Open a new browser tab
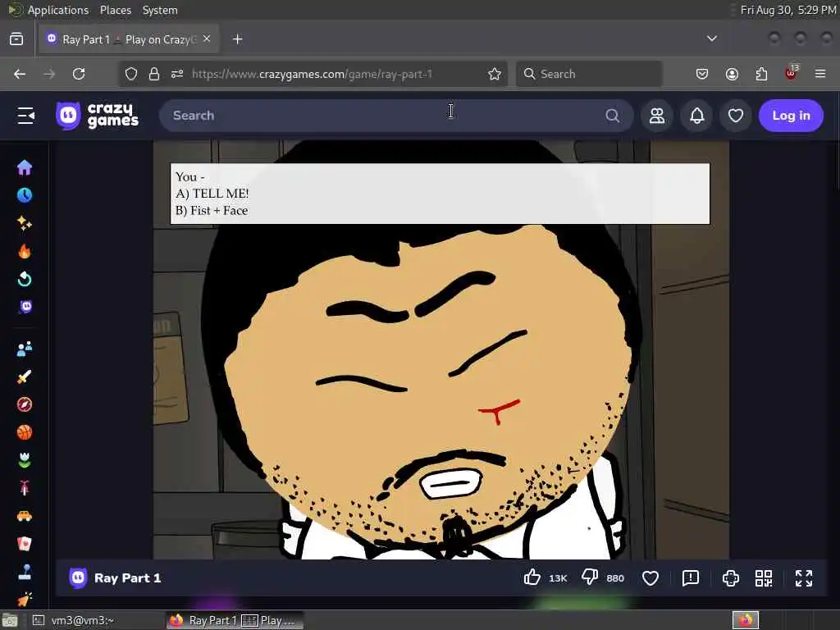 click(x=237, y=39)
